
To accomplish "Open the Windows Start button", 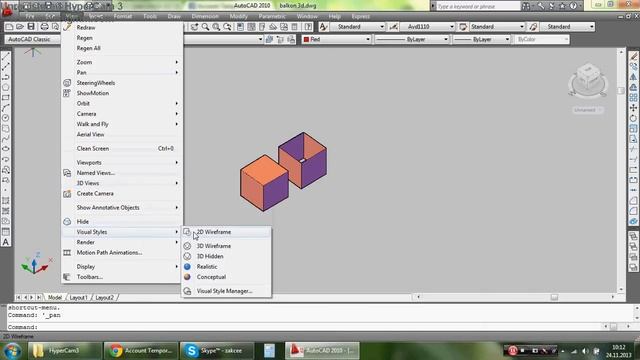I will (12, 351).
